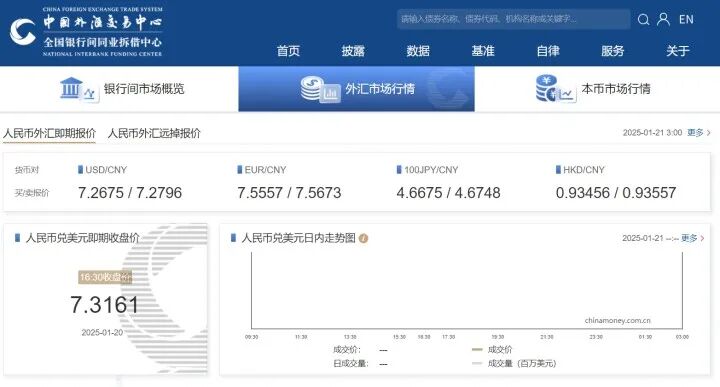The width and height of the screenshot is (720, 387).
Task: Open the user account icon
Action: [x=663, y=19]
